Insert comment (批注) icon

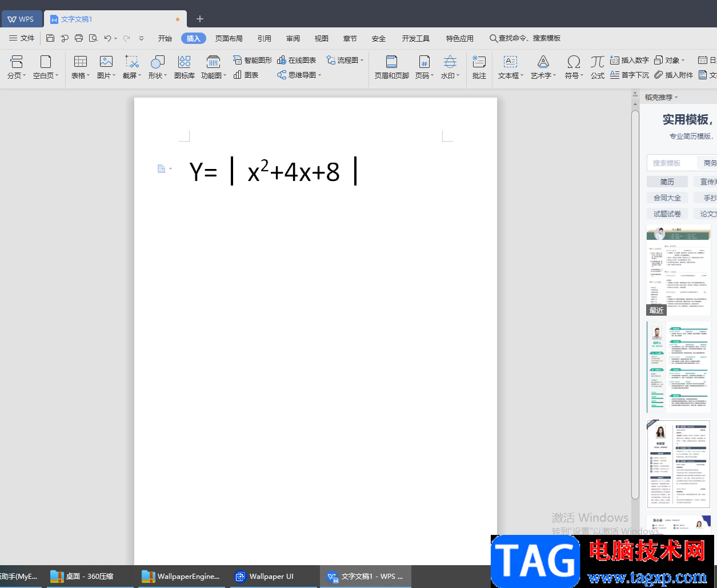pyautogui.click(x=479, y=61)
